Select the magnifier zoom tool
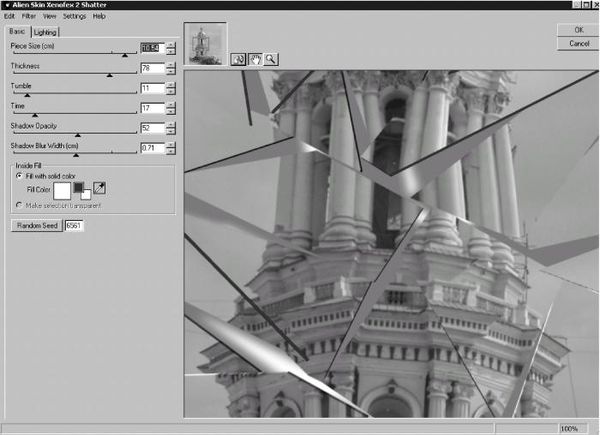 [271, 60]
